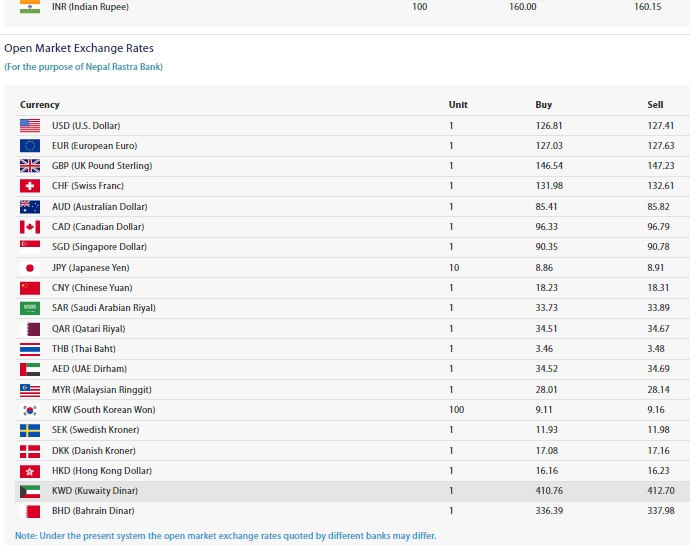Click the Open Market Exchange Rates heading
This screenshot has height=545, width=690.
tap(79, 48)
